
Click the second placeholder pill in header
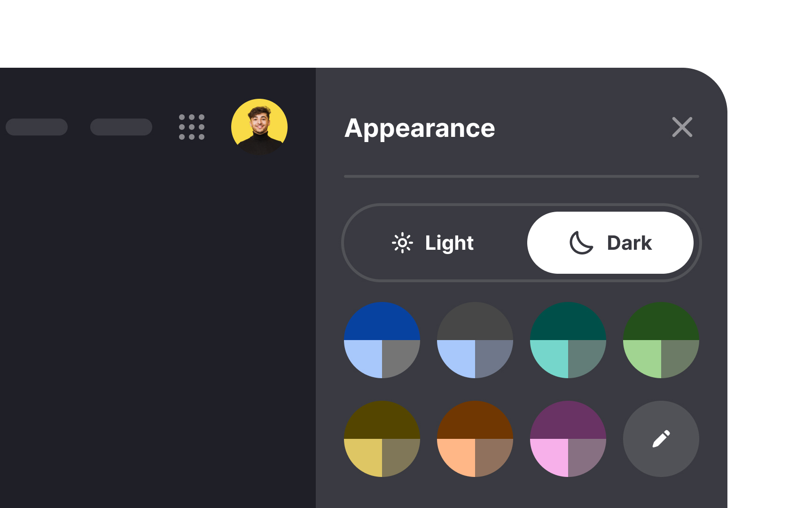121,127
